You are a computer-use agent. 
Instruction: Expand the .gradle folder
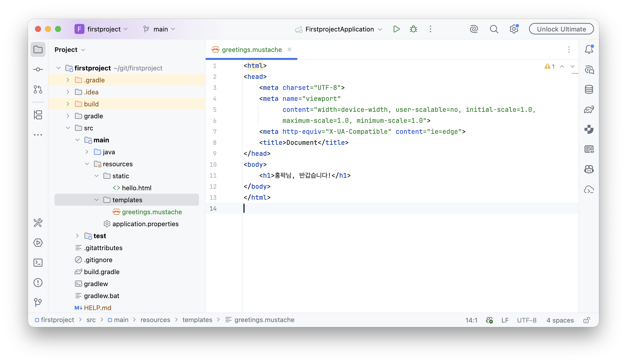(x=68, y=80)
